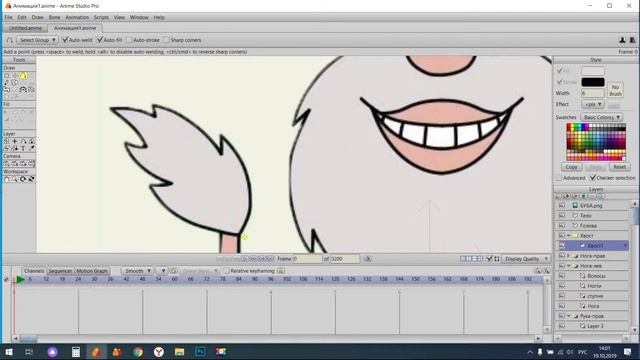640x360 pixels.
Task: Select the Orbit Workspace tool
Action: click(31, 179)
